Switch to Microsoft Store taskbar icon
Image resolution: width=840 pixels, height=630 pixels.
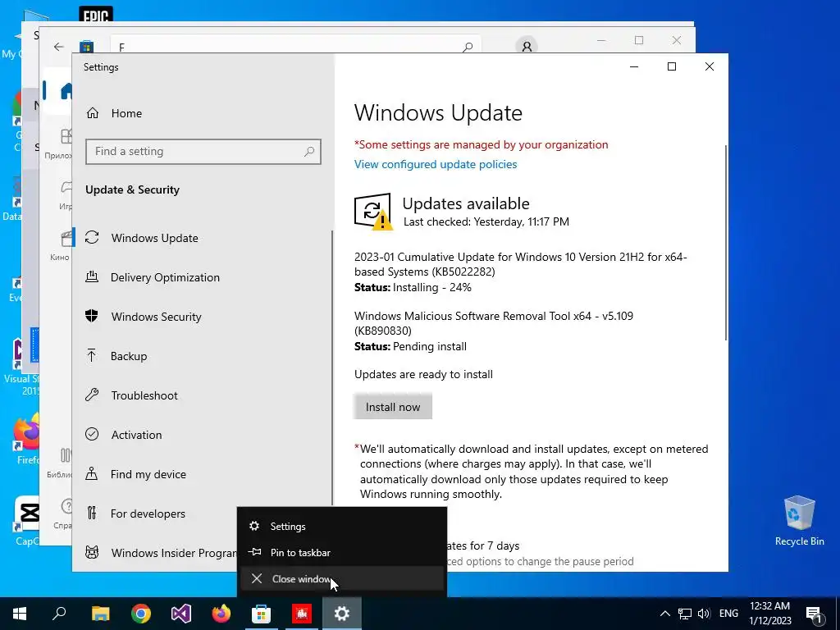pyautogui.click(x=262, y=614)
